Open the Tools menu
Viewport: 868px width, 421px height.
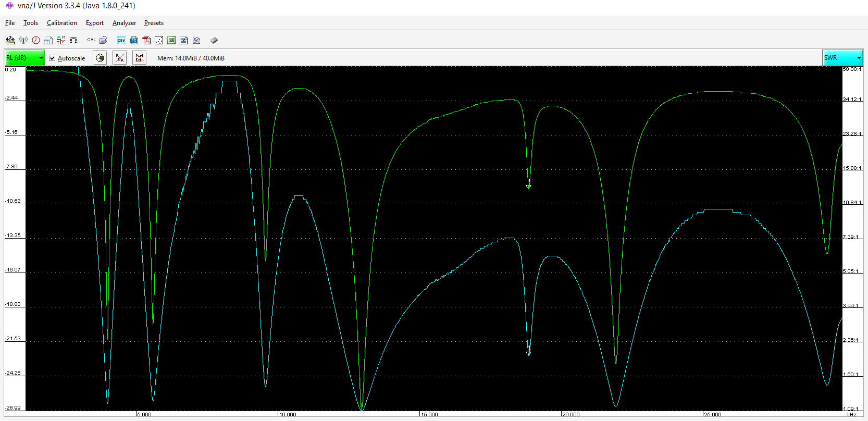(31, 23)
